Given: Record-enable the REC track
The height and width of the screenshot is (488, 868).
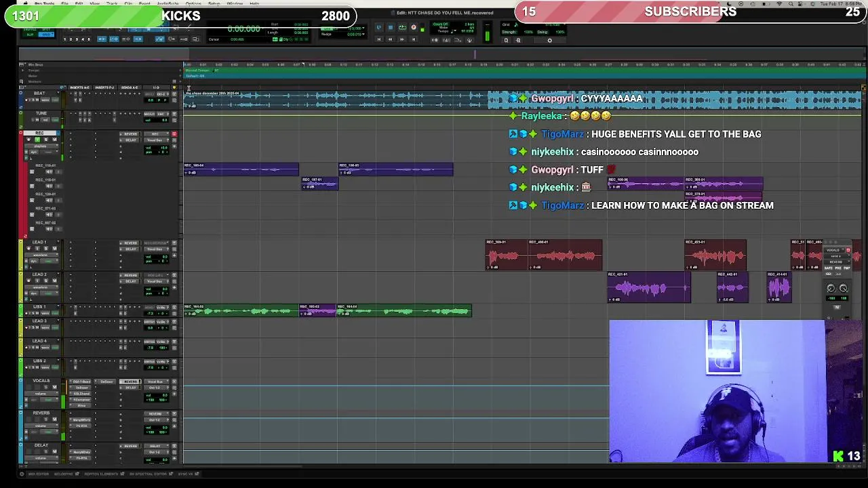Looking at the screenshot, I should tap(29, 140).
